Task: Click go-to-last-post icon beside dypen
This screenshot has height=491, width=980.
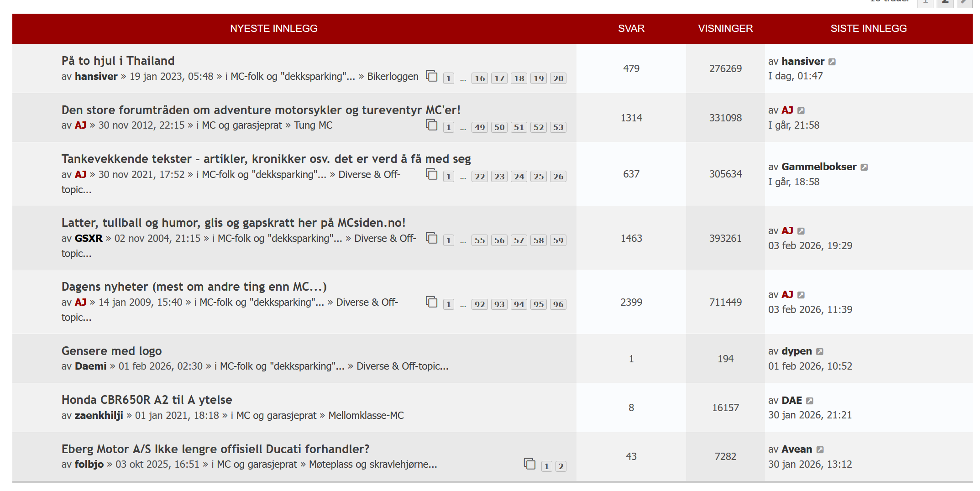Action: 820,352
